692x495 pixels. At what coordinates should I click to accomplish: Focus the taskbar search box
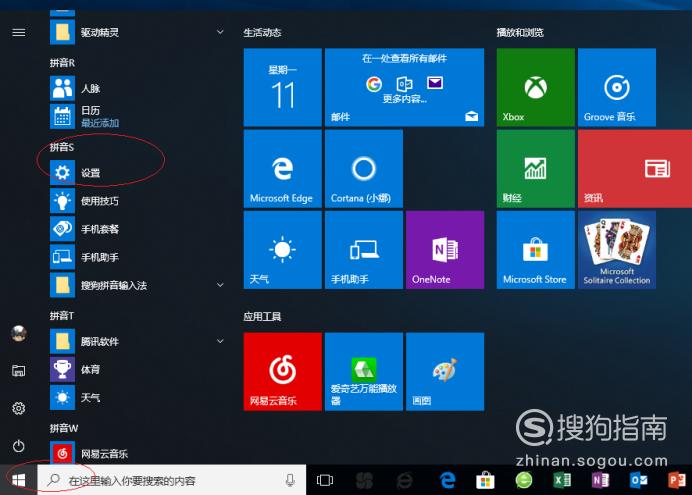[x=172, y=480]
